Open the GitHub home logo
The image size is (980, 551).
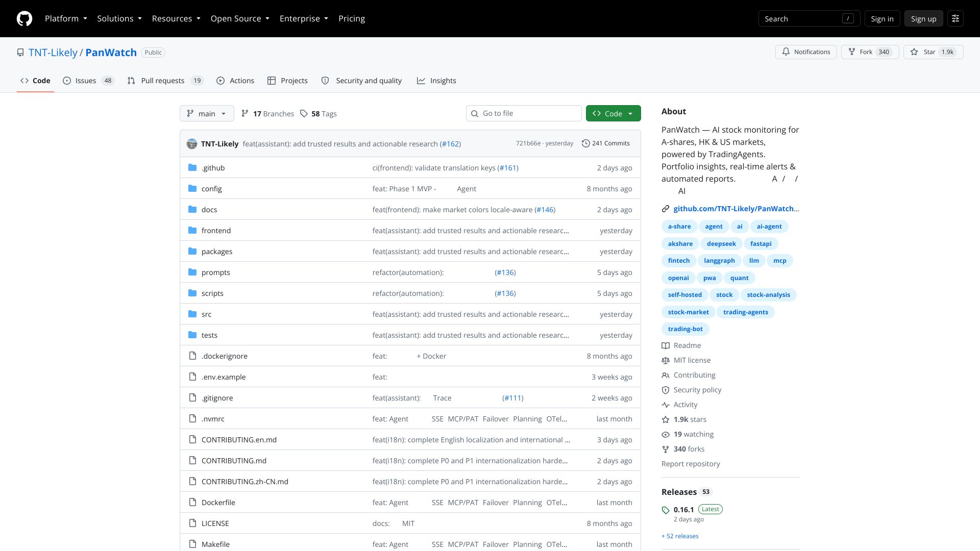24,18
